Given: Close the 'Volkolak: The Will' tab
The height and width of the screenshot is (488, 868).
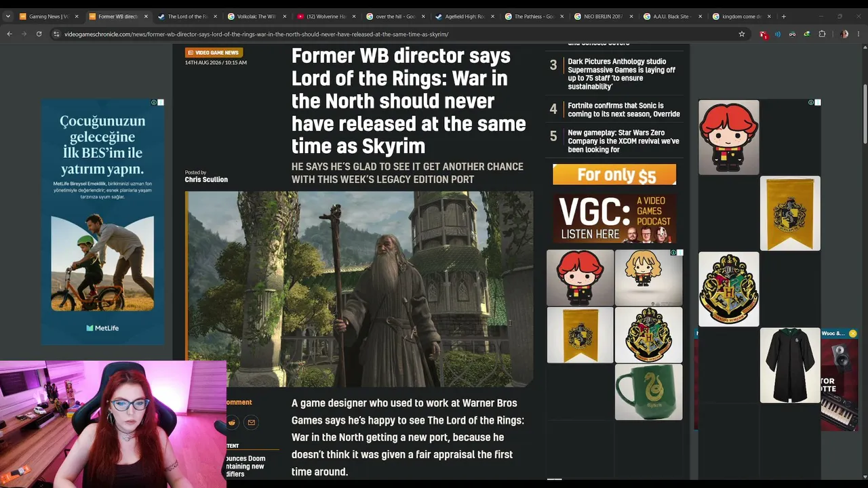Looking at the screenshot, I should tap(284, 16).
